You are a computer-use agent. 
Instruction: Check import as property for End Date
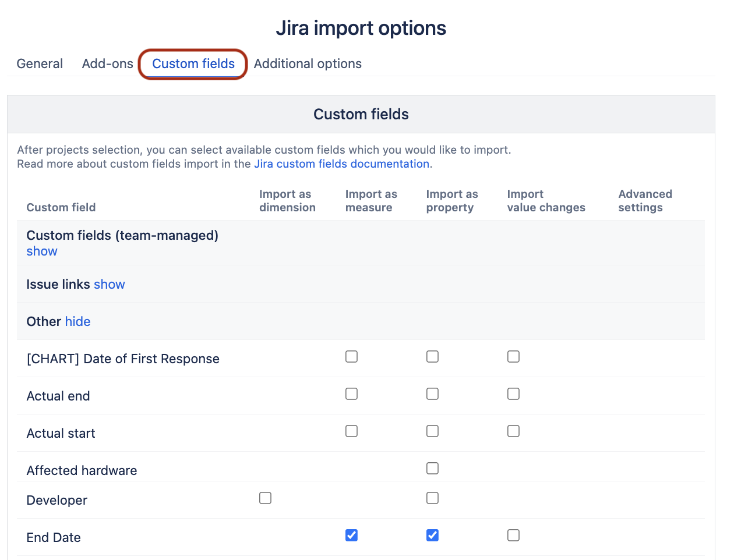click(513, 535)
